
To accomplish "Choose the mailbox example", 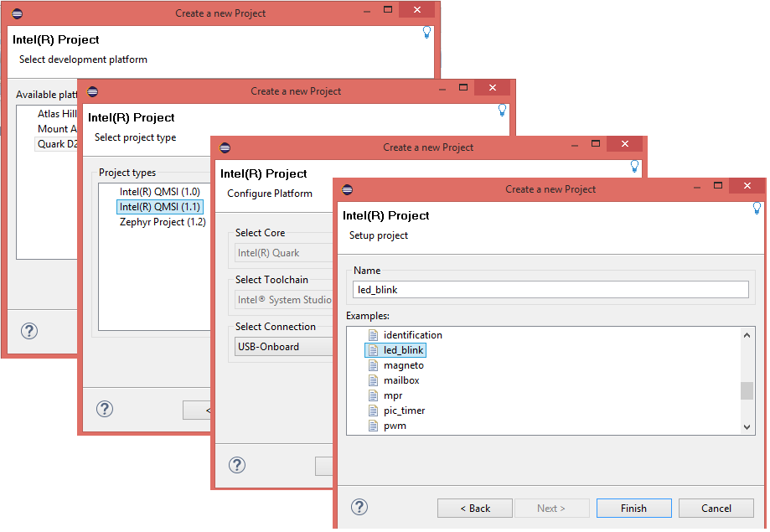I will (401, 380).
